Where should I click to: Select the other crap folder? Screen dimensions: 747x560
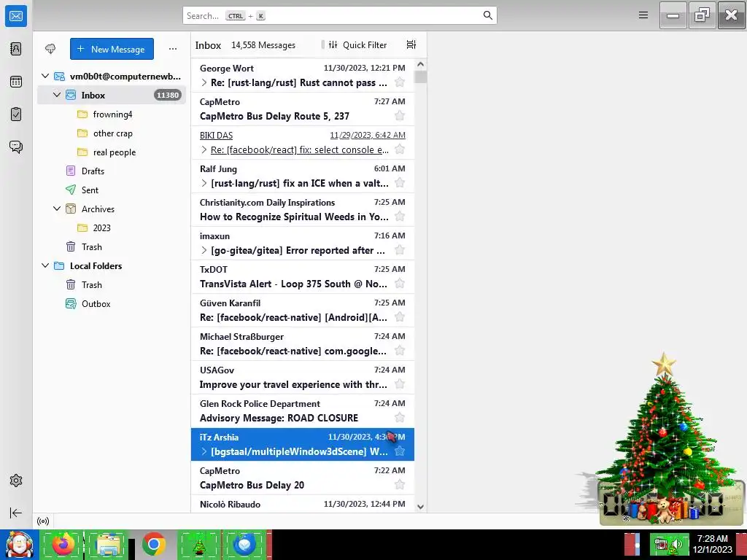[x=112, y=133]
